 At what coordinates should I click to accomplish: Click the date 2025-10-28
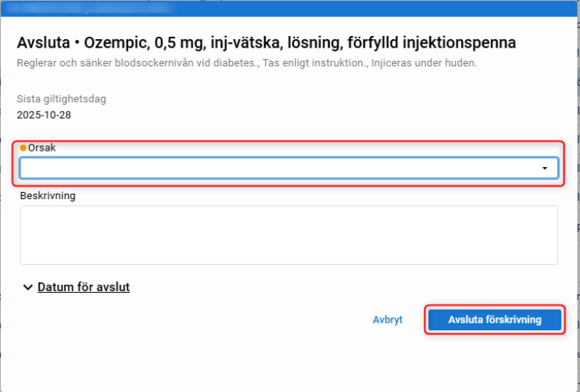(45, 115)
